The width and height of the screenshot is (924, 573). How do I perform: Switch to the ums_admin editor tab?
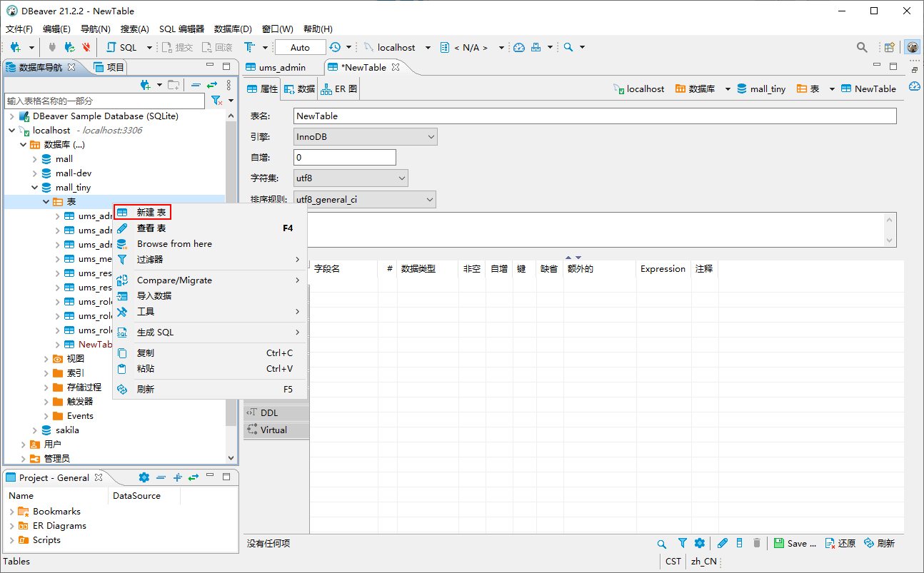coord(276,67)
